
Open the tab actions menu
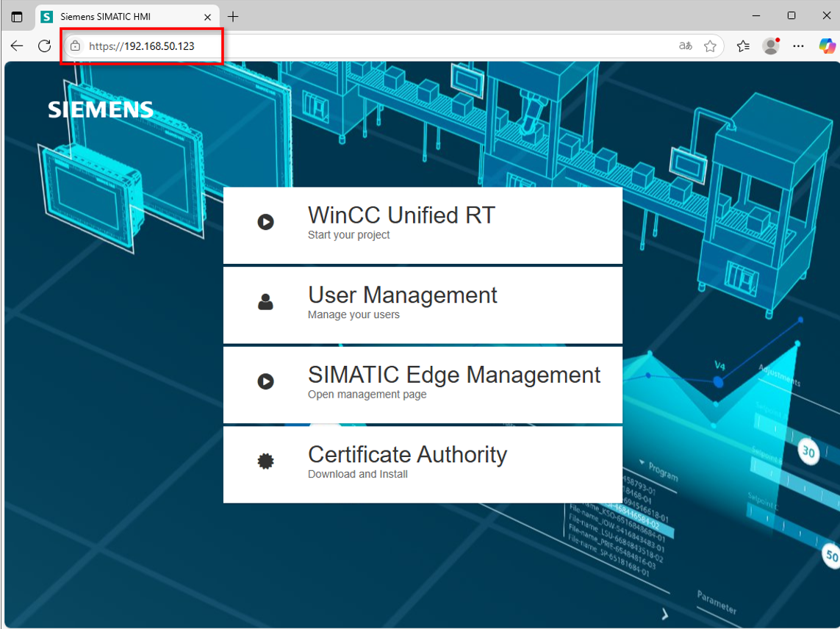tap(17, 16)
